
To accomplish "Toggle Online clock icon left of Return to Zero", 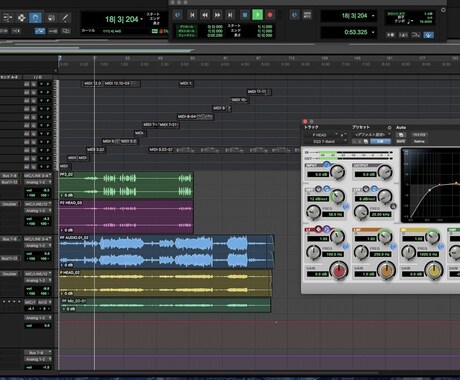I will pyautogui.click(x=178, y=15).
